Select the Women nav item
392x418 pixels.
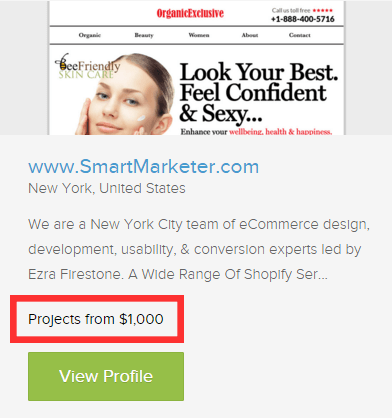click(x=199, y=35)
